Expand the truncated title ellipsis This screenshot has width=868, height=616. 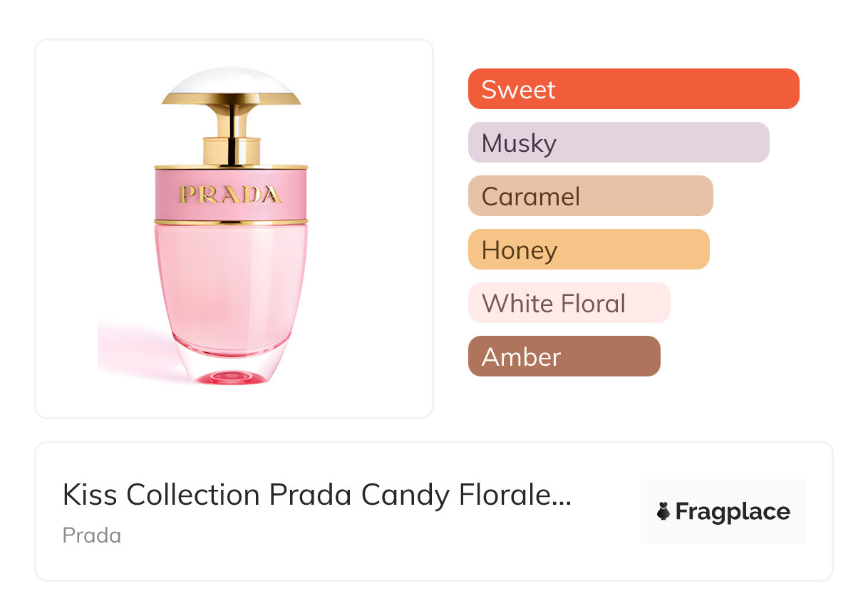(562, 496)
